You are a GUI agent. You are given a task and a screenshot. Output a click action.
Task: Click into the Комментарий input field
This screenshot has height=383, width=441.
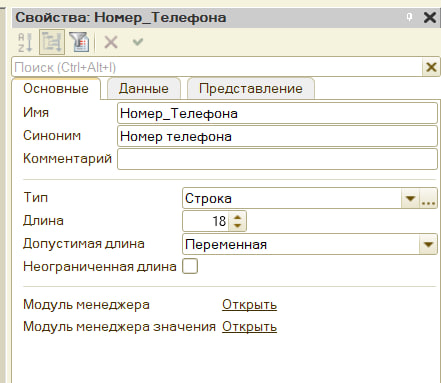click(x=277, y=159)
